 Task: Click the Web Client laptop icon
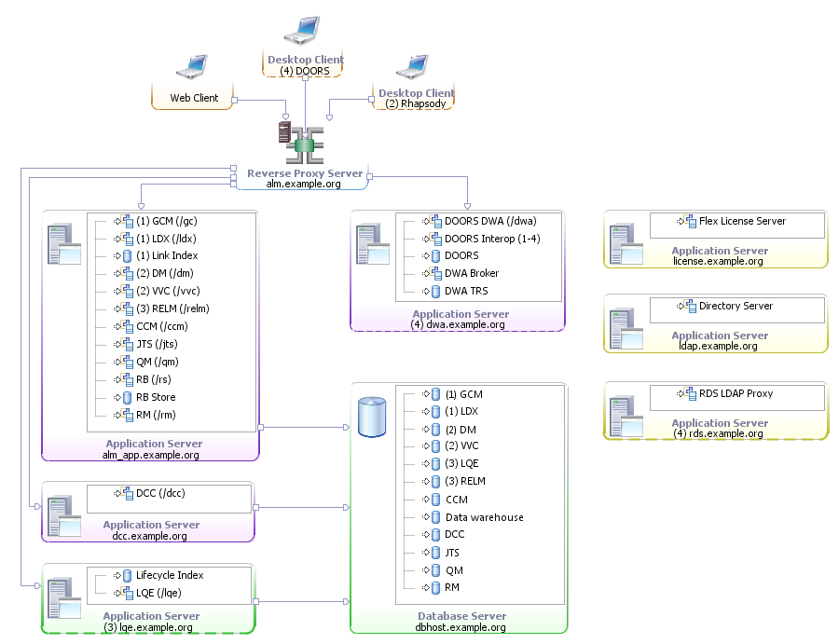coord(191,67)
